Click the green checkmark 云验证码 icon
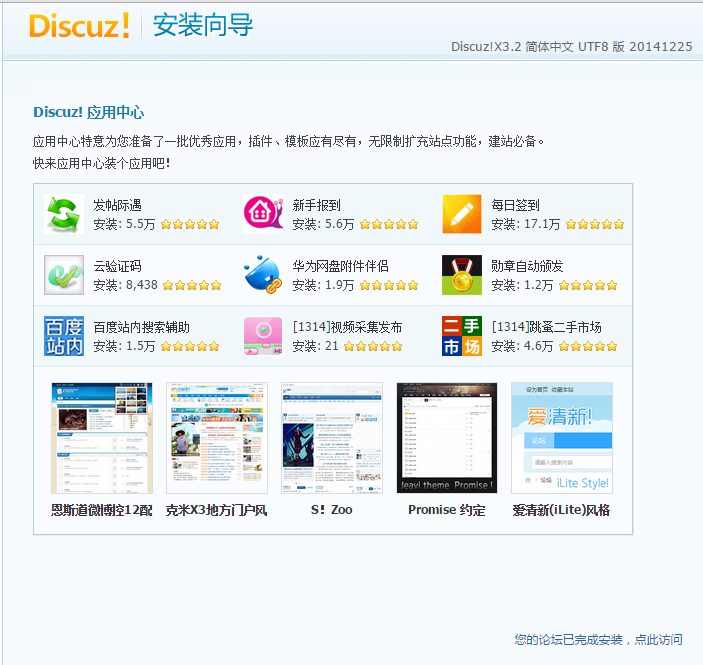703x665 pixels. (63, 275)
